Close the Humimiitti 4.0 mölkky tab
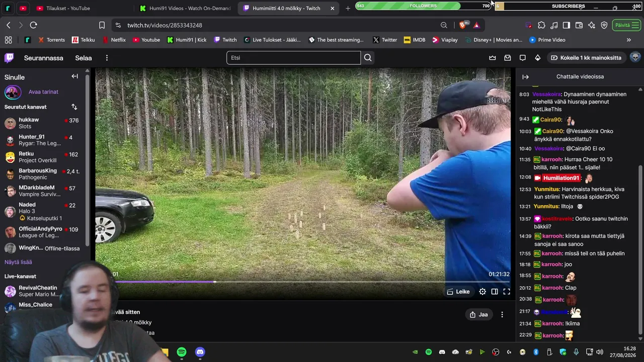 click(x=333, y=8)
